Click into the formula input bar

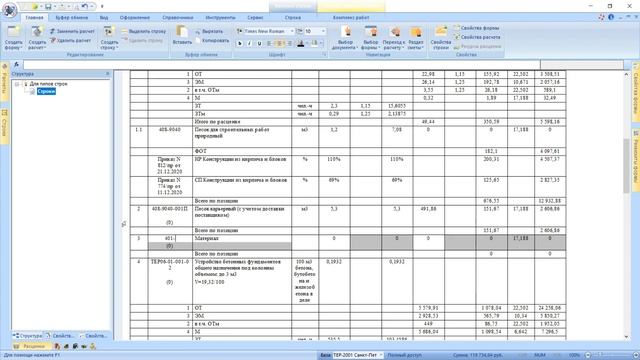point(282,65)
